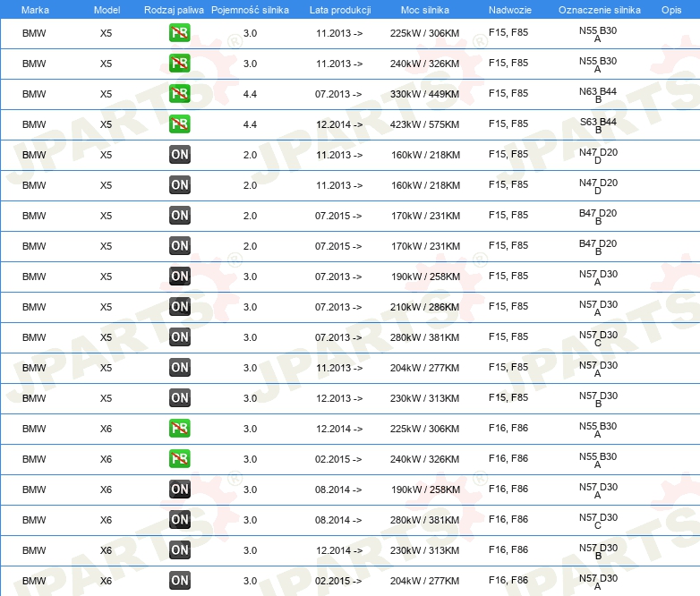Click the Rodzaj paliwa column header

174,10
